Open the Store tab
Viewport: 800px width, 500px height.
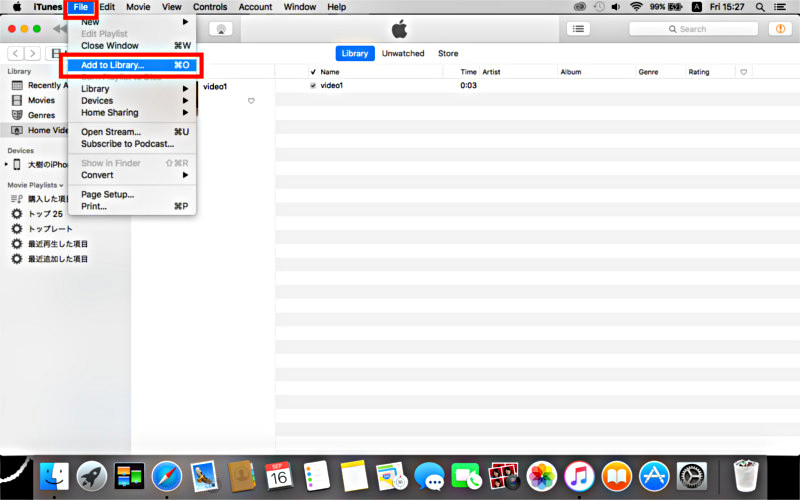pos(448,54)
